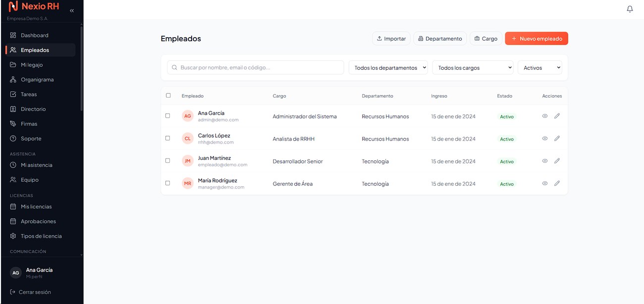Image resolution: width=644 pixels, height=304 pixels.
Task: Check the box for Ana García
Action: 167,116
